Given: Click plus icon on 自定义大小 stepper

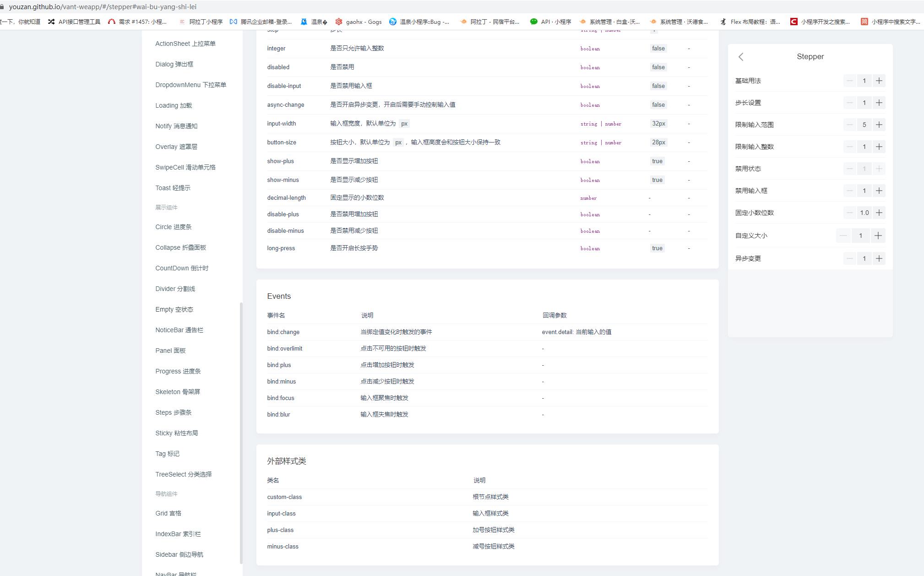Looking at the screenshot, I should [878, 236].
